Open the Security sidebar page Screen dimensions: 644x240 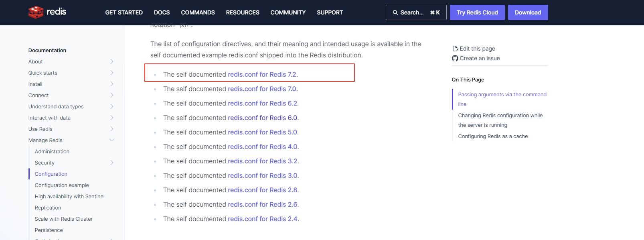(x=45, y=163)
